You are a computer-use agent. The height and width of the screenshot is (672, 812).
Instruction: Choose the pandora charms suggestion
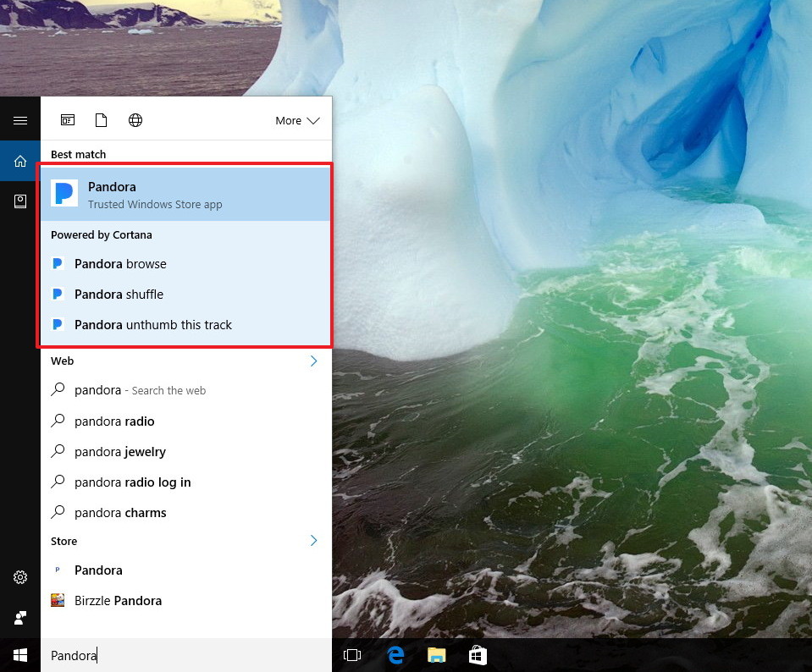tap(185, 513)
